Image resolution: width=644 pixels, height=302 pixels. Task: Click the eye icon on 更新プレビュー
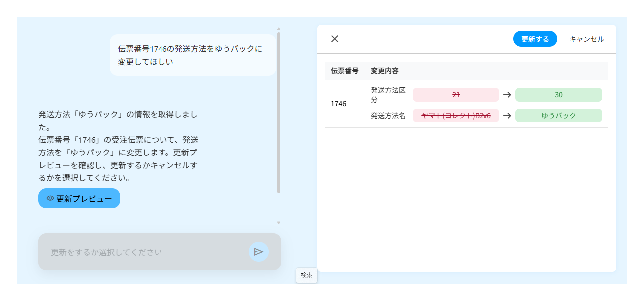[50, 198]
